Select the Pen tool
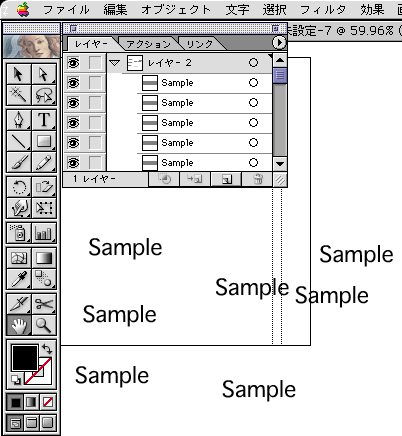This screenshot has width=402, height=436. pos(19,120)
